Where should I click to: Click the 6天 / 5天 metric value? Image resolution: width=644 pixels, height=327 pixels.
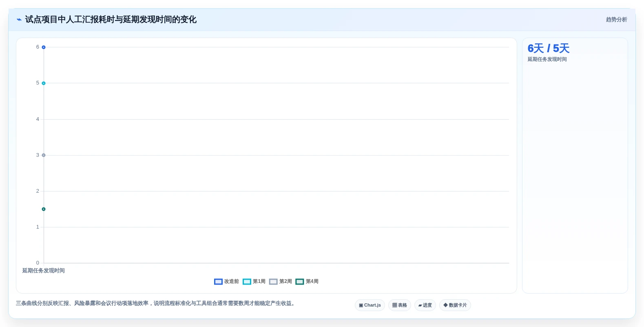click(x=548, y=49)
